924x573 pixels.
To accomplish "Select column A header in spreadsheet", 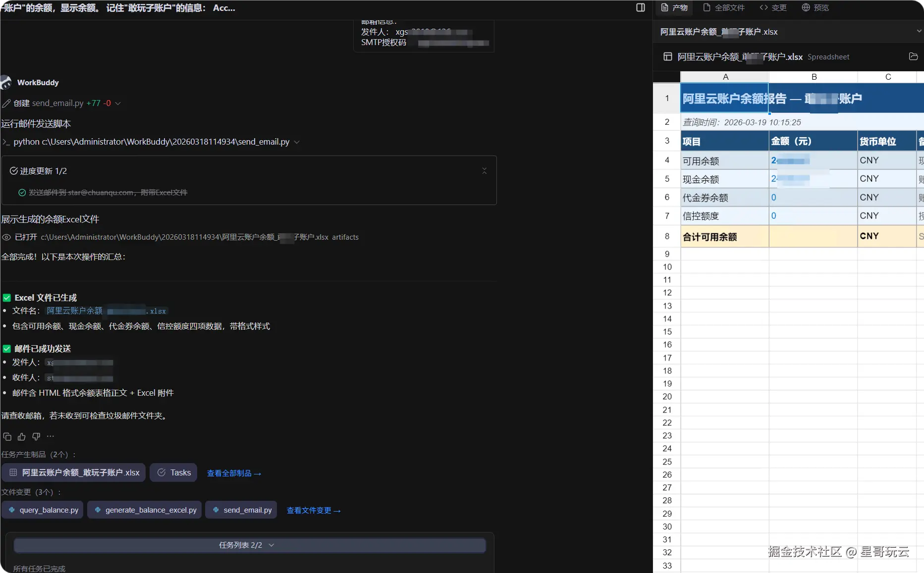I will pos(725,77).
